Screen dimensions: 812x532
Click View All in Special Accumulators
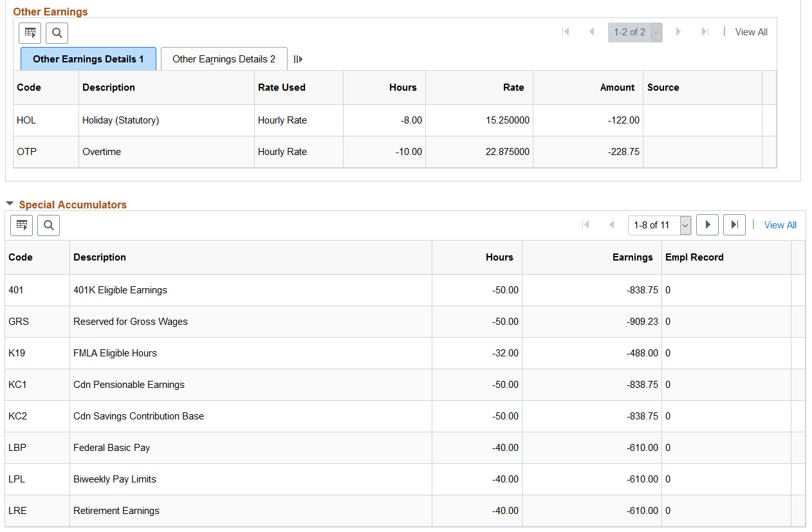click(780, 225)
